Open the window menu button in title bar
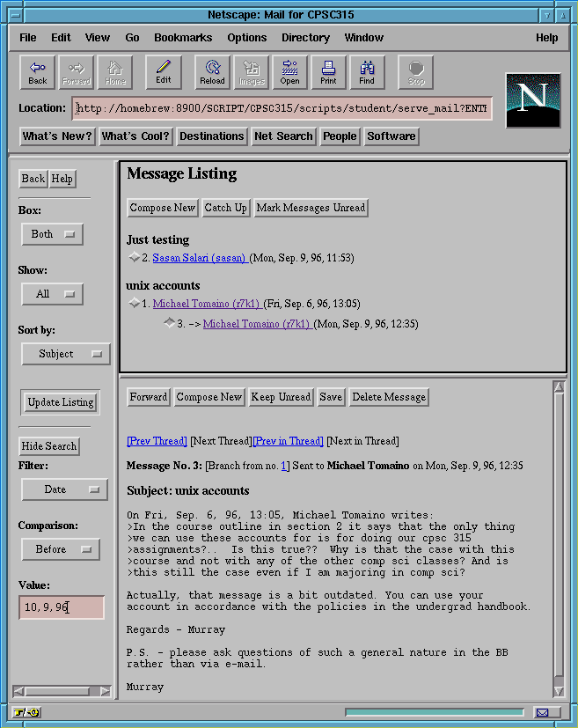 coord(16,15)
